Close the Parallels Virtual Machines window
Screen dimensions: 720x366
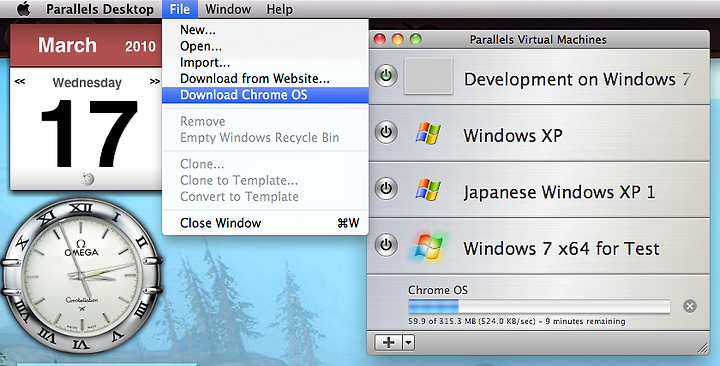point(380,39)
